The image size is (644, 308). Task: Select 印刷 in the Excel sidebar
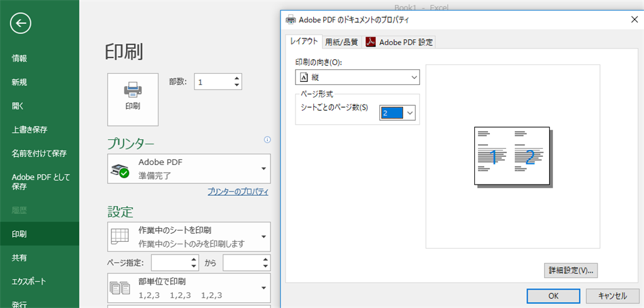[40, 234]
